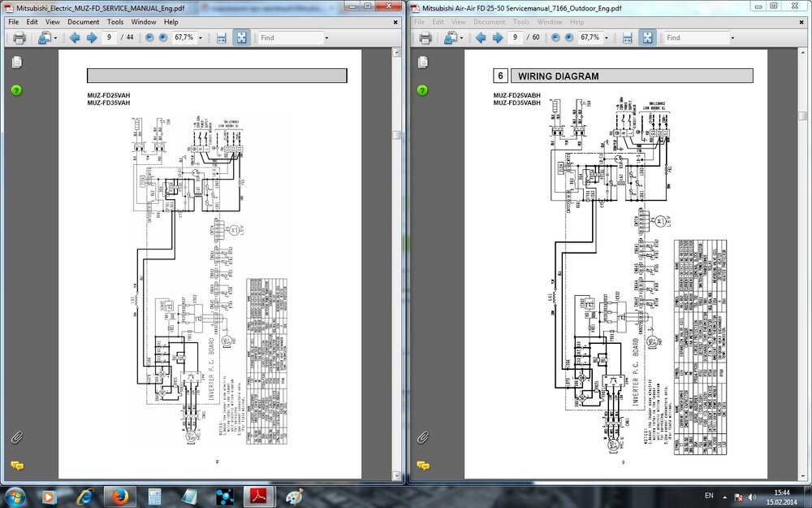Toggle fit-one-full-page view in the 60-page window
This screenshot has width=812, height=508.
[646, 37]
